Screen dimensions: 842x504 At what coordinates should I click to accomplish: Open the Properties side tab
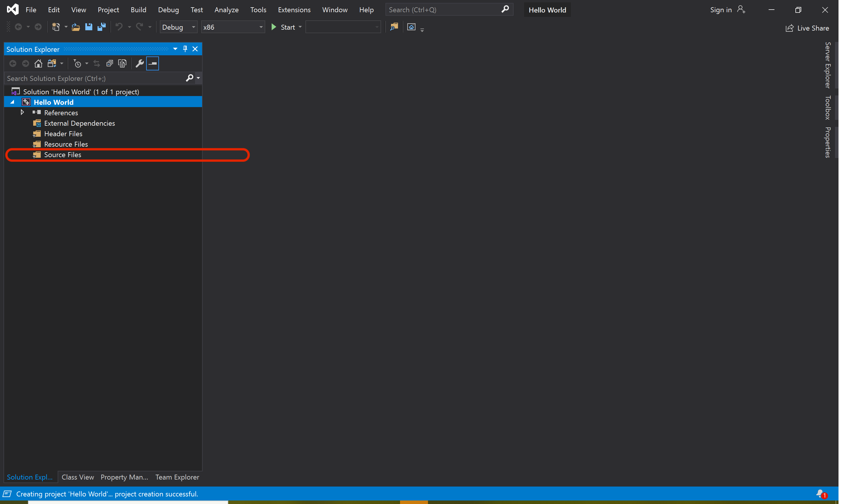828,142
